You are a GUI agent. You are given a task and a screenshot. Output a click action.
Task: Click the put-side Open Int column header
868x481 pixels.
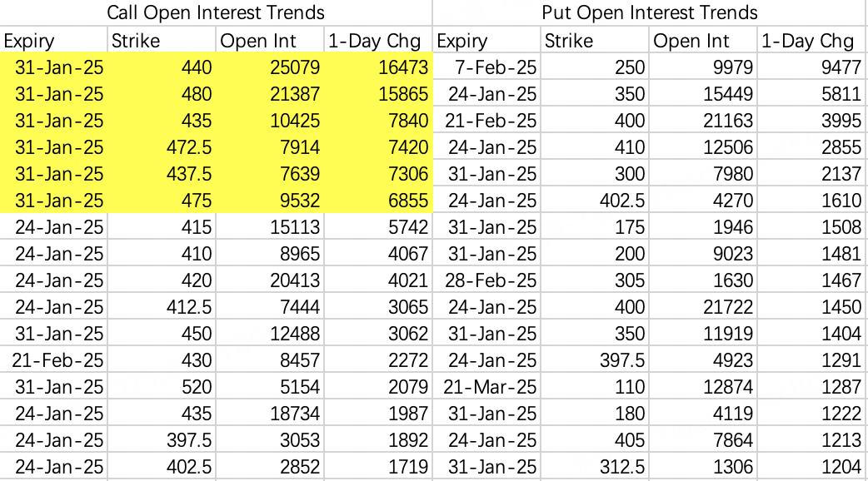702,40
